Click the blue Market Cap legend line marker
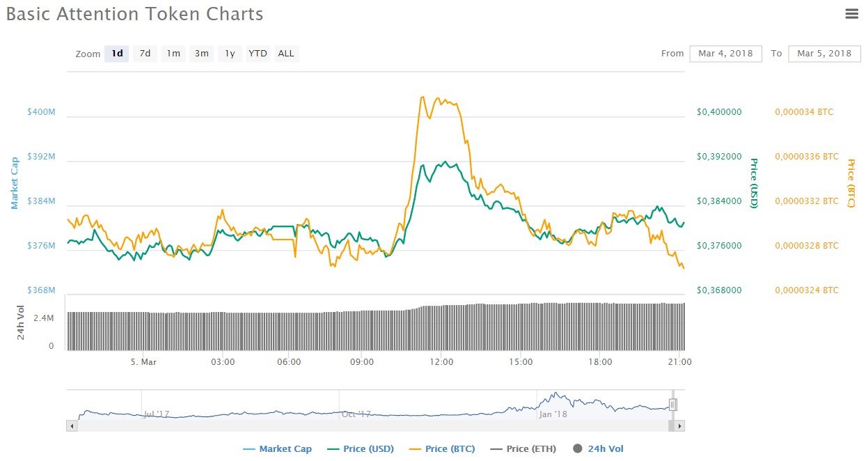Image resolution: width=868 pixels, height=461 pixels. coord(249,449)
